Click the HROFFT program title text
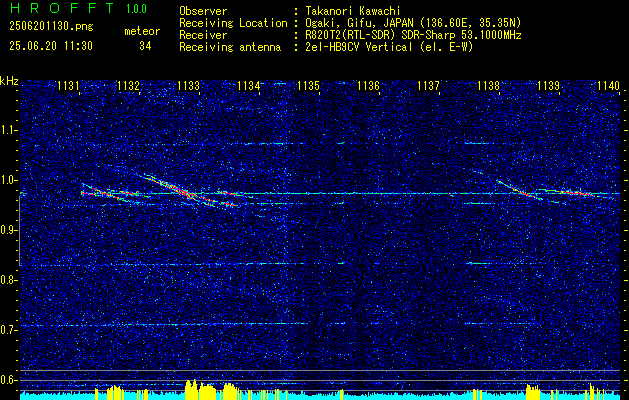 point(62,8)
